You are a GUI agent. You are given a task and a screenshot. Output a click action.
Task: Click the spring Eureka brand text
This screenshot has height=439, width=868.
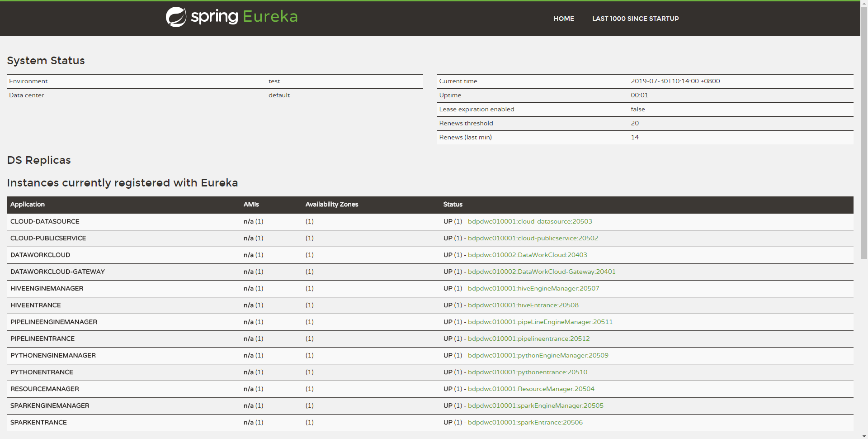pyautogui.click(x=244, y=17)
